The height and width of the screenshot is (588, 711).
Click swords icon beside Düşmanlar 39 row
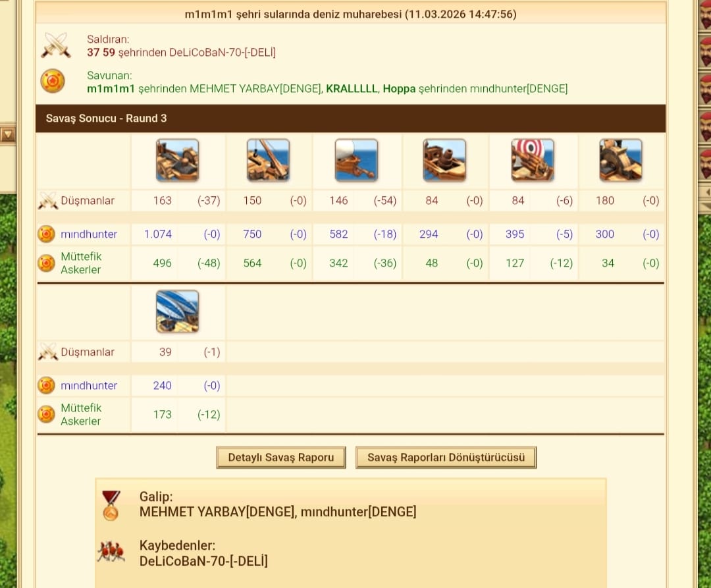[47, 352]
